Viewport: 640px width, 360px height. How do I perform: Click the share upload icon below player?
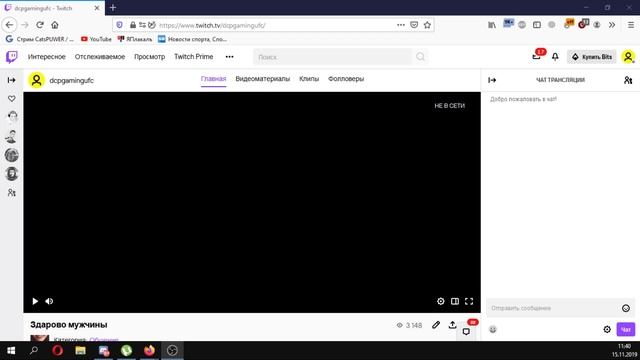point(452,325)
